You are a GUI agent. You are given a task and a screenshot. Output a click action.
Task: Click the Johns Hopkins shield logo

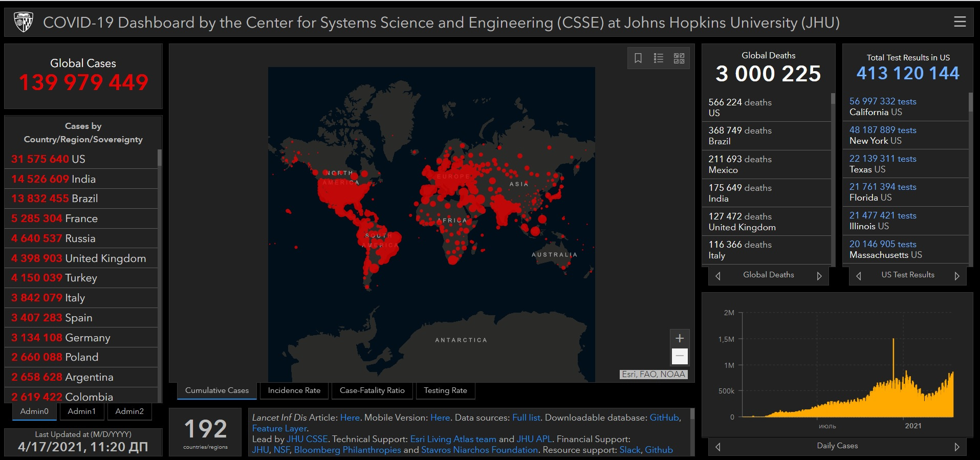[23, 22]
